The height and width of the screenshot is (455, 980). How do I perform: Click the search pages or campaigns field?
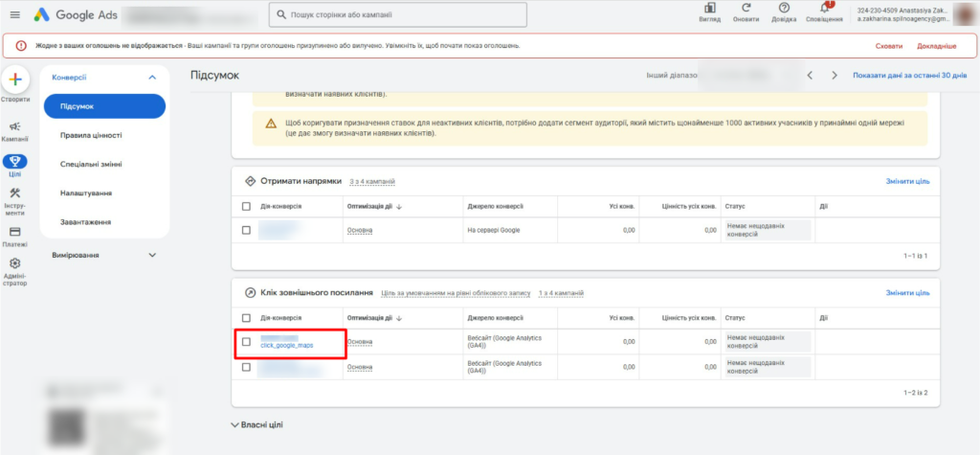pos(397,15)
